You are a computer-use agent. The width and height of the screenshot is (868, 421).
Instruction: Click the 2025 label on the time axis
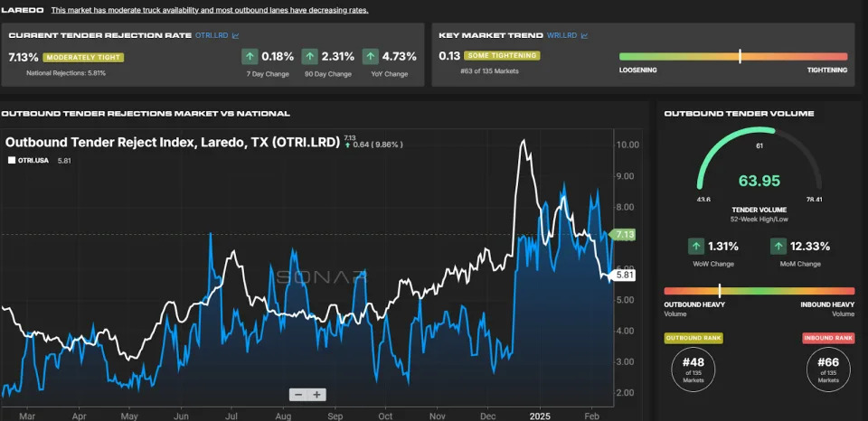tap(540, 416)
